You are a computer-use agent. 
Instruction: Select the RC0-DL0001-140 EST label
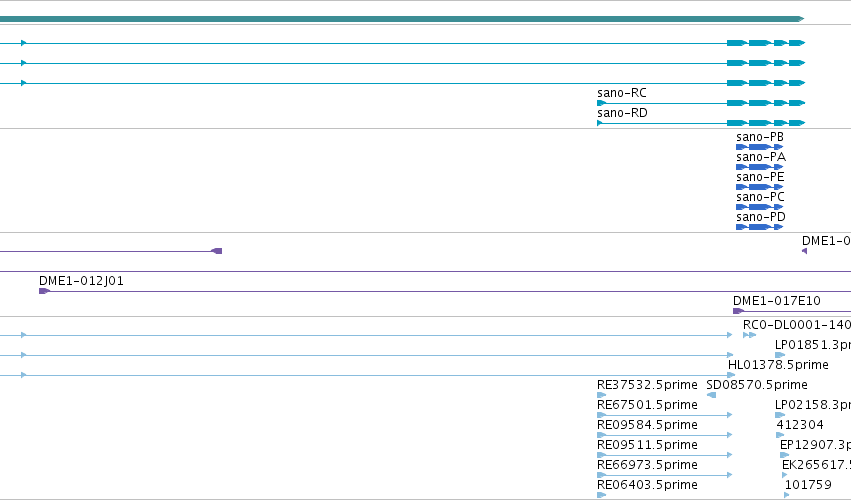(x=797, y=325)
